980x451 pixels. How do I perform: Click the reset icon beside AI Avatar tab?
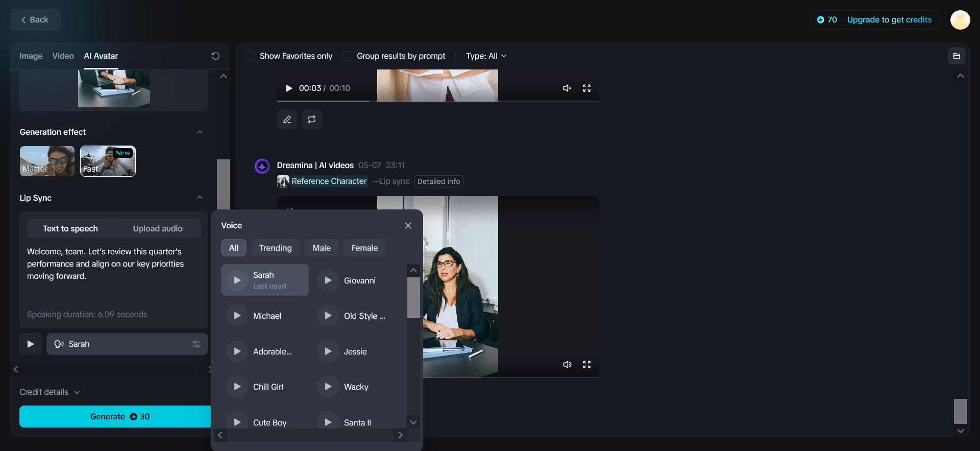(215, 56)
